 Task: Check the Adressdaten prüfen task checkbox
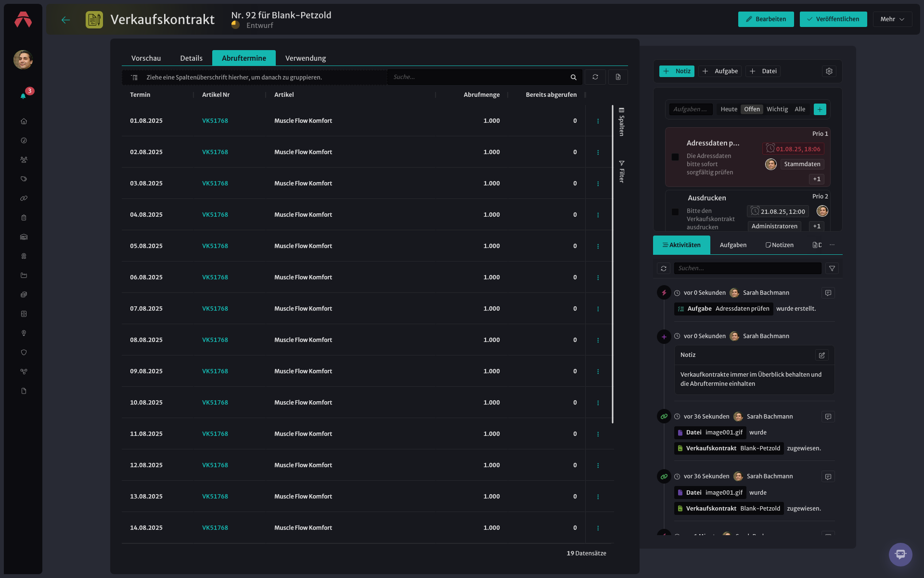coord(675,157)
